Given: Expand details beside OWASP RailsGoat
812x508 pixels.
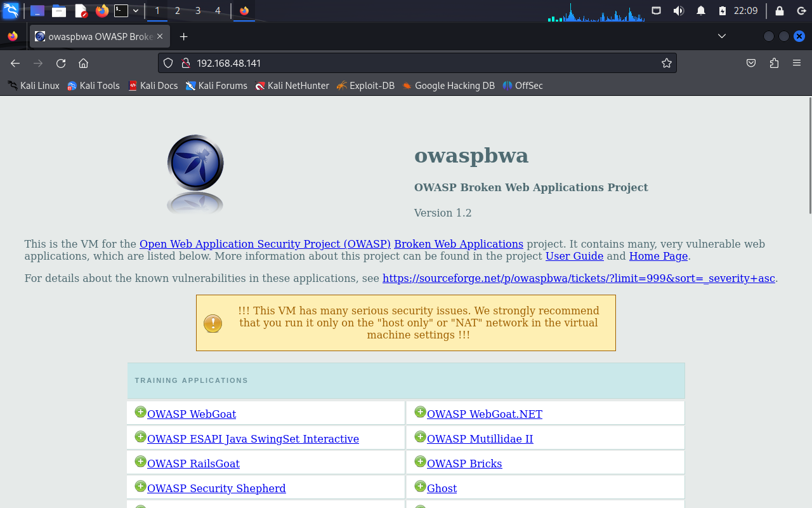Looking at the screenshot, I should [141, 462].
